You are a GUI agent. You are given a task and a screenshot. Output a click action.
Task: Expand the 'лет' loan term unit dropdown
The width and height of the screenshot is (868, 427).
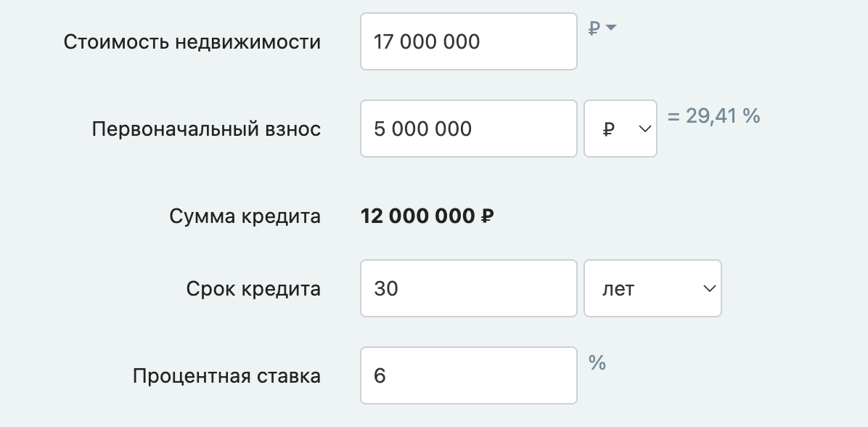click(652, 288)
